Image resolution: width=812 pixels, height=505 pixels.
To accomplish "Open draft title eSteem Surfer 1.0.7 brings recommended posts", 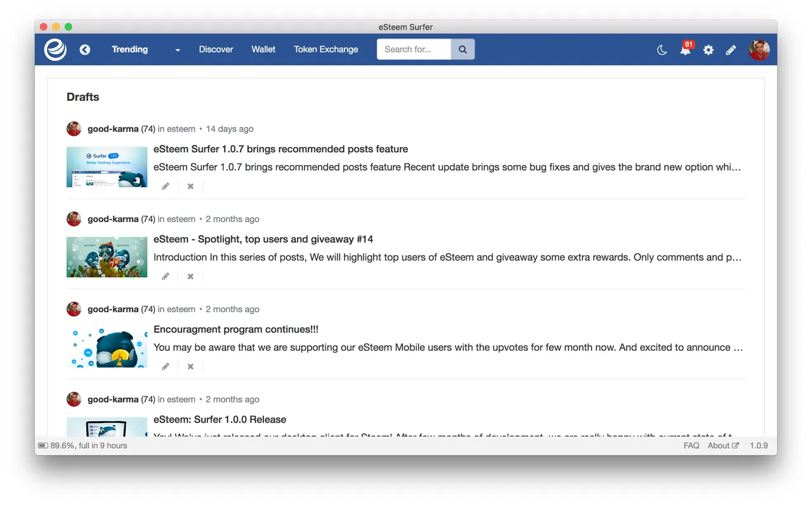I will click(280, 149).
